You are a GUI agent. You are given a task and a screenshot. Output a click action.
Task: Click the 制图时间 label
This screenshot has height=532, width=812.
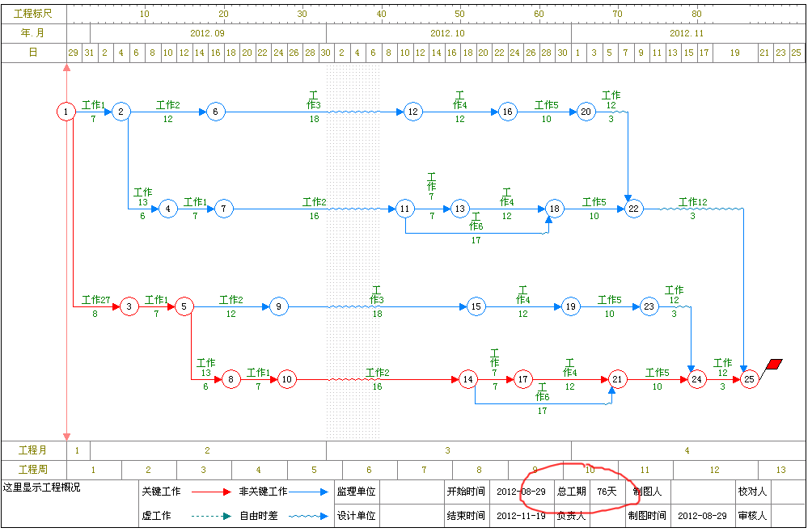pyautogui.click(x=647, y=516)
